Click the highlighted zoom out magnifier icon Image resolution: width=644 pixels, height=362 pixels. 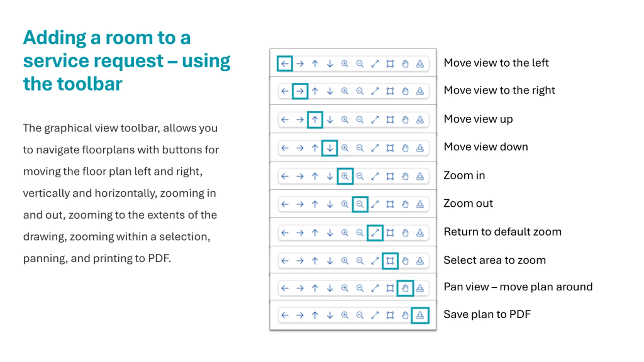(360, 204)
